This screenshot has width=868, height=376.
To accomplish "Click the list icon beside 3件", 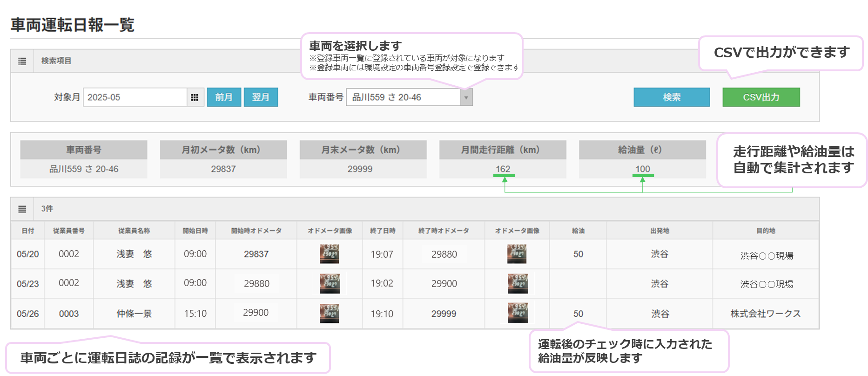I will 22,209.
